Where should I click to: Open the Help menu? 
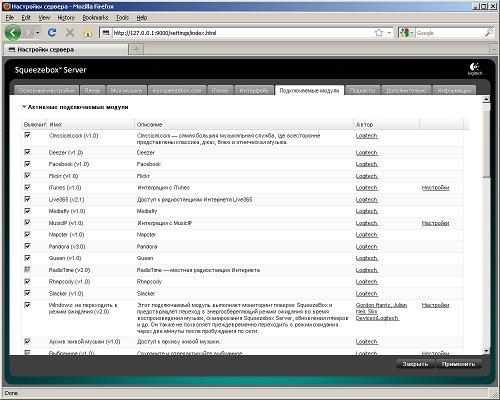(x=142, y=18)
